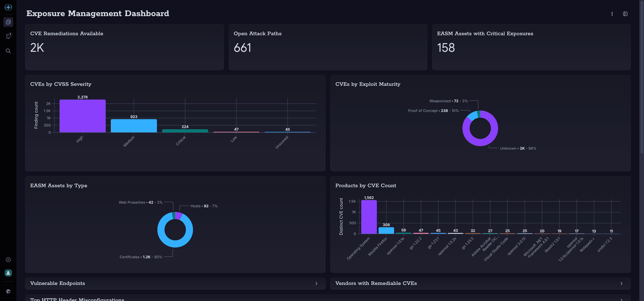Open EASM Assets with Critical Exposures card

tap(531, 47)
